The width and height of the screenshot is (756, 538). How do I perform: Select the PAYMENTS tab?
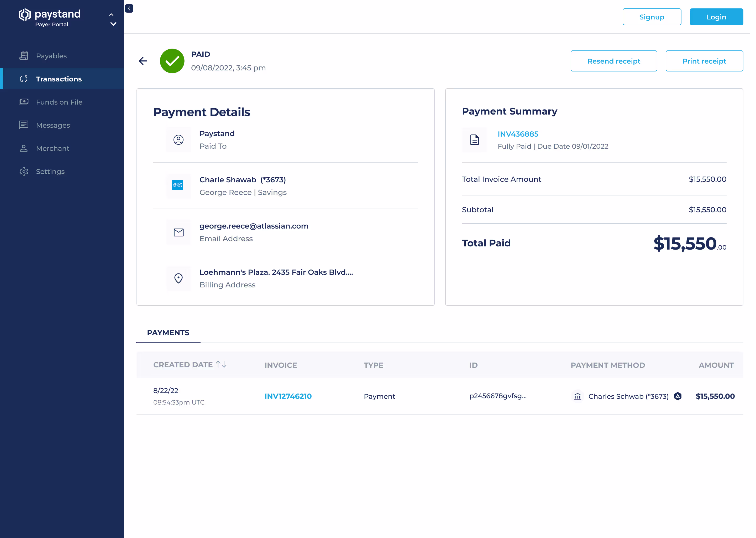(x=168, y=333)
